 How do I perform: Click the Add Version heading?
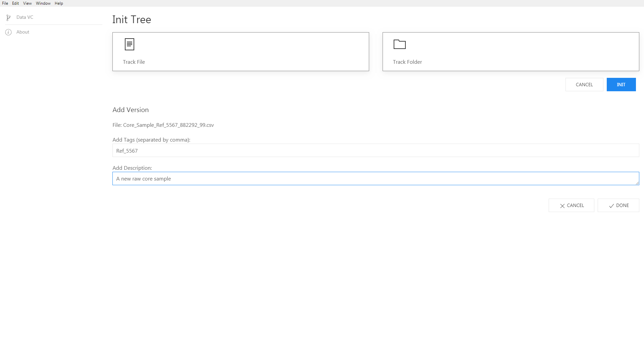pyautogui.click(x=131, y=110)
